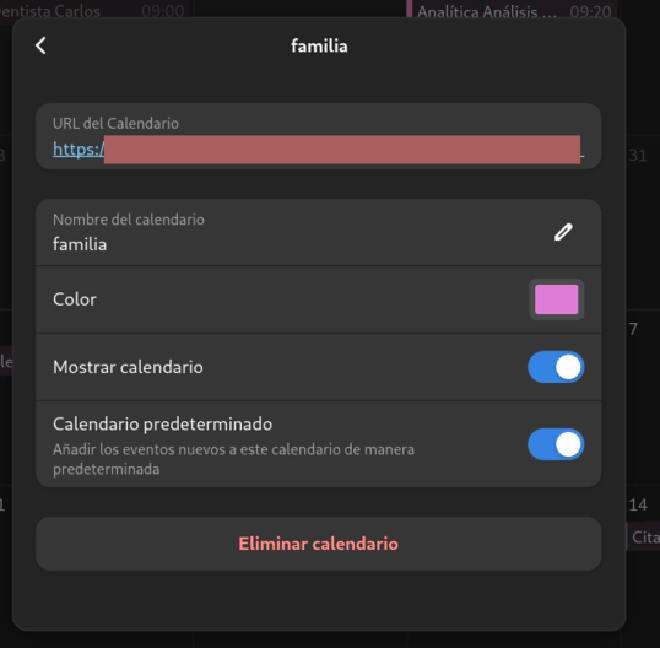
Task: Click the Mostrar calendario row label
Action: coord(128,367)
